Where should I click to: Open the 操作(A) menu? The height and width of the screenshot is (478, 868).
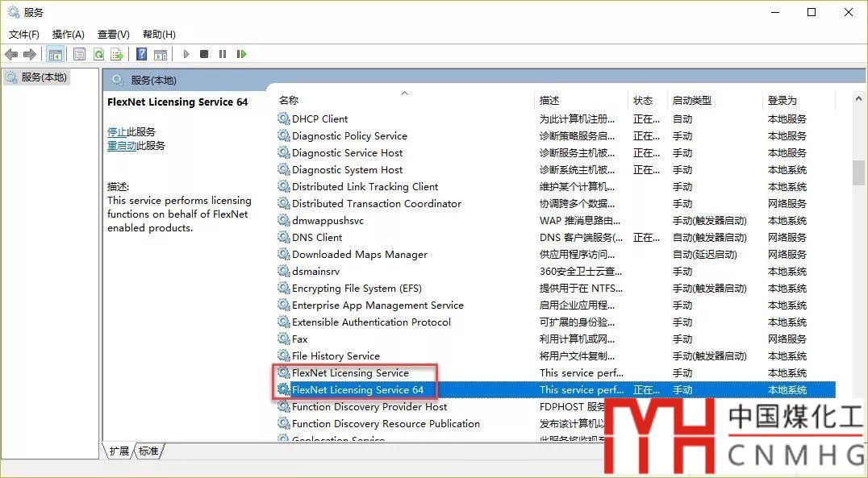point(68,35)
